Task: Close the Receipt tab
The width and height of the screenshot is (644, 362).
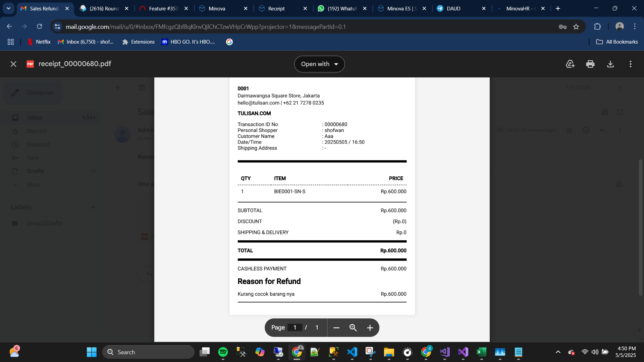Action: (x=305, y=8)
